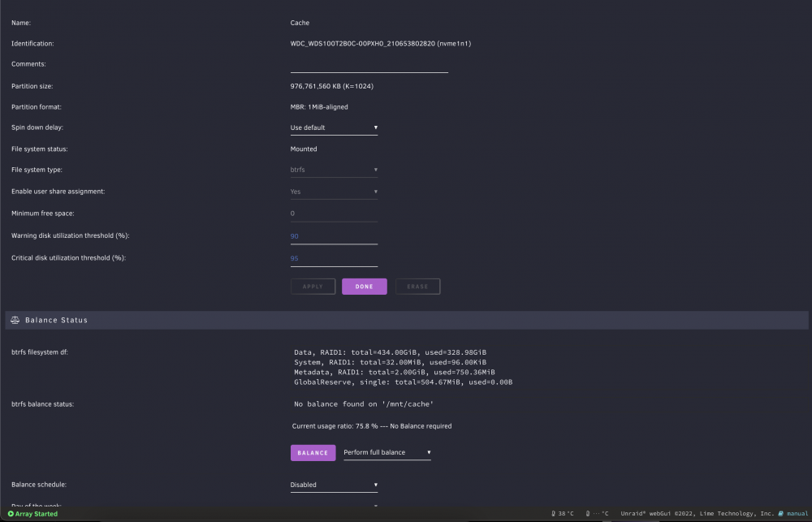Viewport: 812px width, 522px height.
Task: Click the disk identification text WDC_WDS100T2B0C
Action: pos(381,44)
